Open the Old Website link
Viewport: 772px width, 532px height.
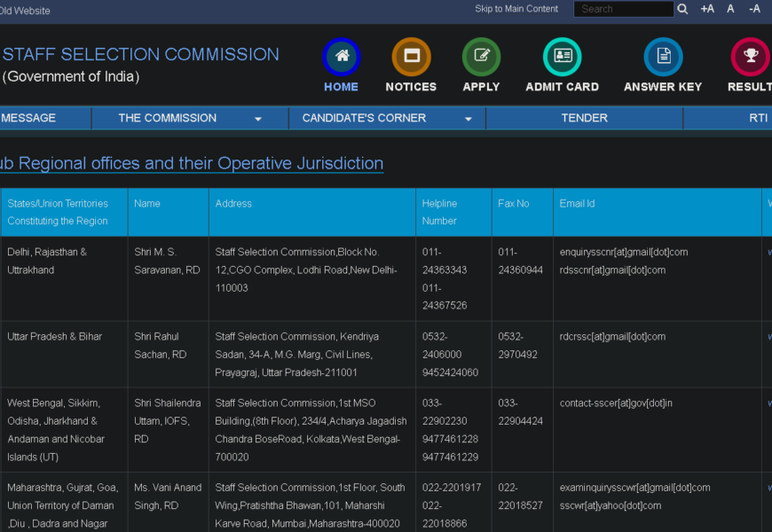point(25,11)
